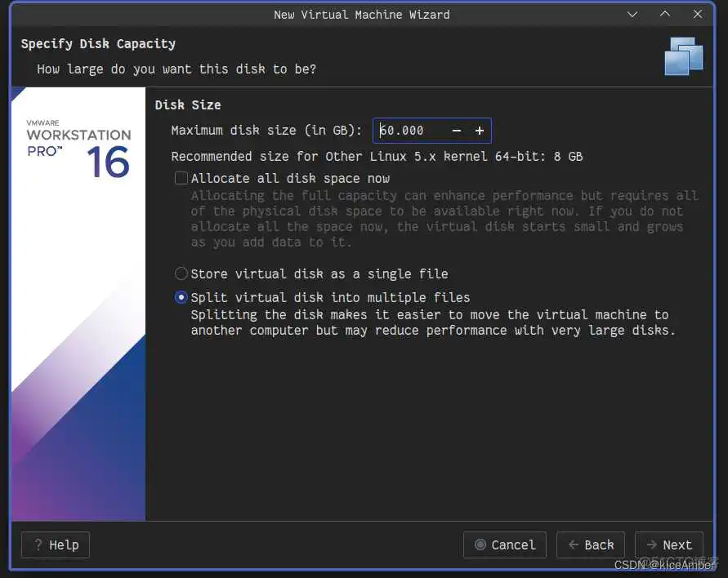This screenshot has height=578, width=728.
Task: Click the plus icon to increase disk size
Action: (x=480, y=131)
